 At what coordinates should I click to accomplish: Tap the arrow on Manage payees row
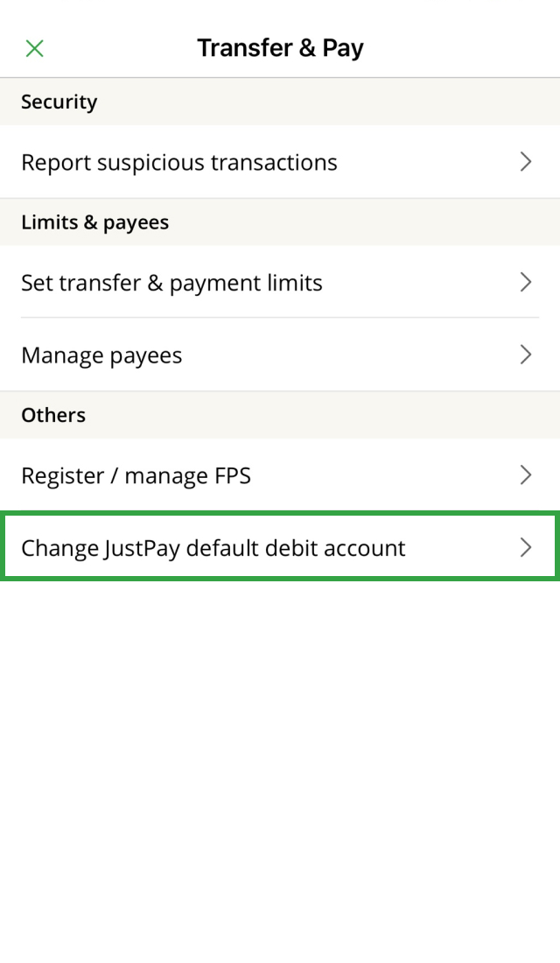pyautogui.click(x=526, y=355)
